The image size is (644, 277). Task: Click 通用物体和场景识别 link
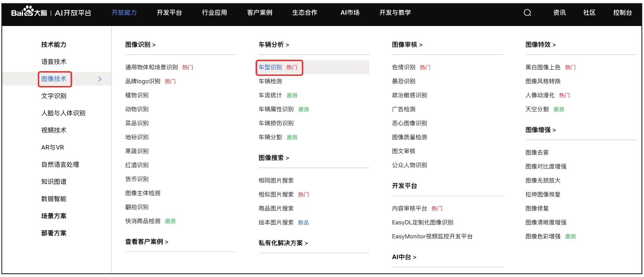(152, 67)
